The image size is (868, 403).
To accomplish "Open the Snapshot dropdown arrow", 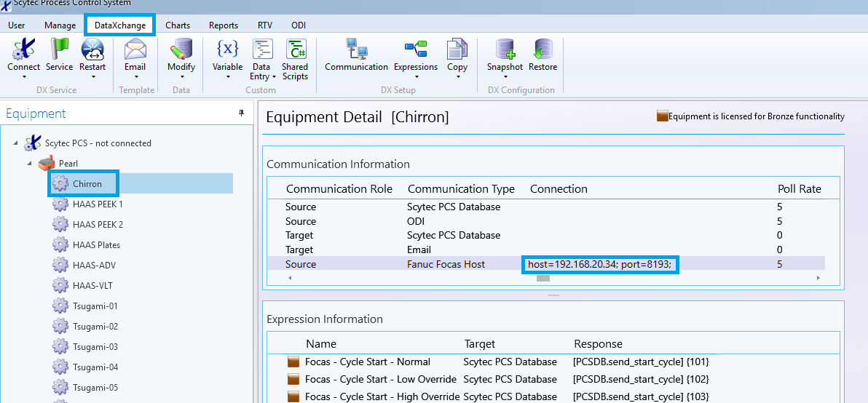I will (x=505, y=77).
